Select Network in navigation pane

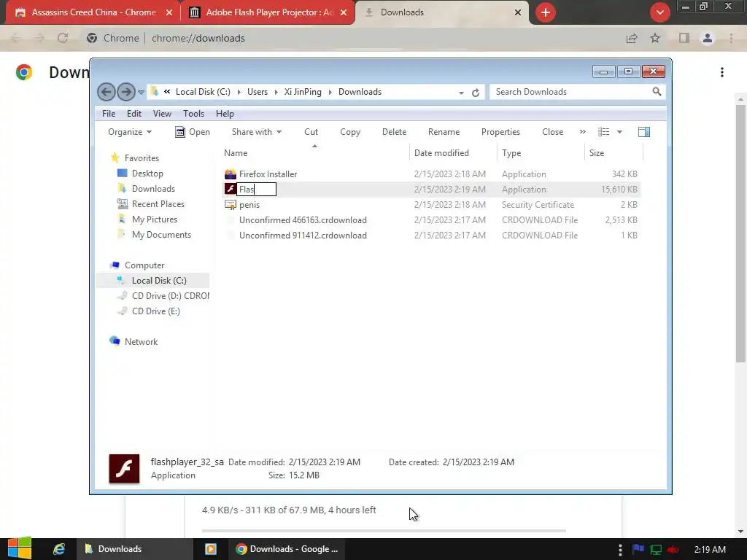[141, 341]
